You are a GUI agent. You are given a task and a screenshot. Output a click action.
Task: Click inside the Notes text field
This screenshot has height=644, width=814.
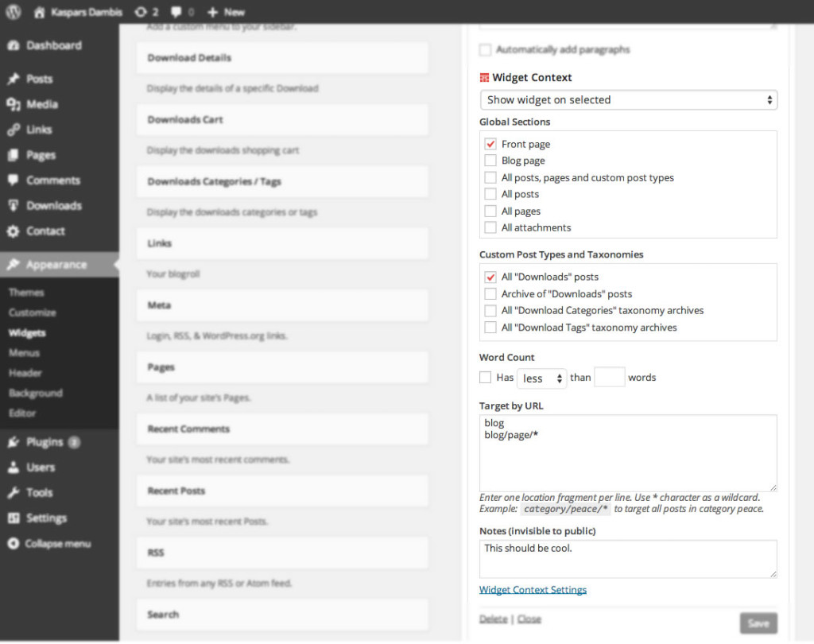click(x=628, y=557)
